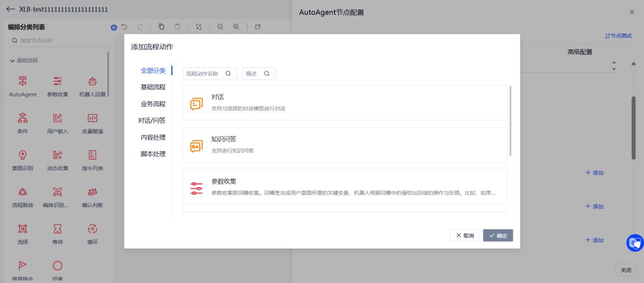This screenshot has width=644, height=283.
Task: Select the 动态收集 node icon
Action: coord(57,155)
